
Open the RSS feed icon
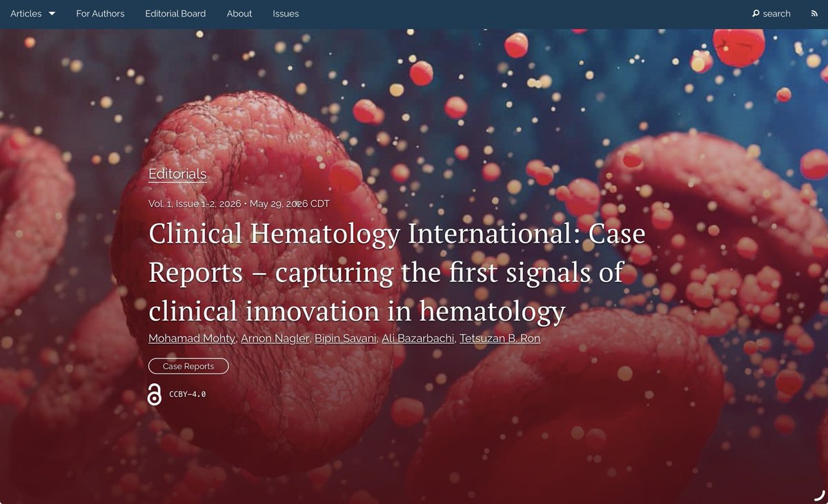tap(814, 14)
